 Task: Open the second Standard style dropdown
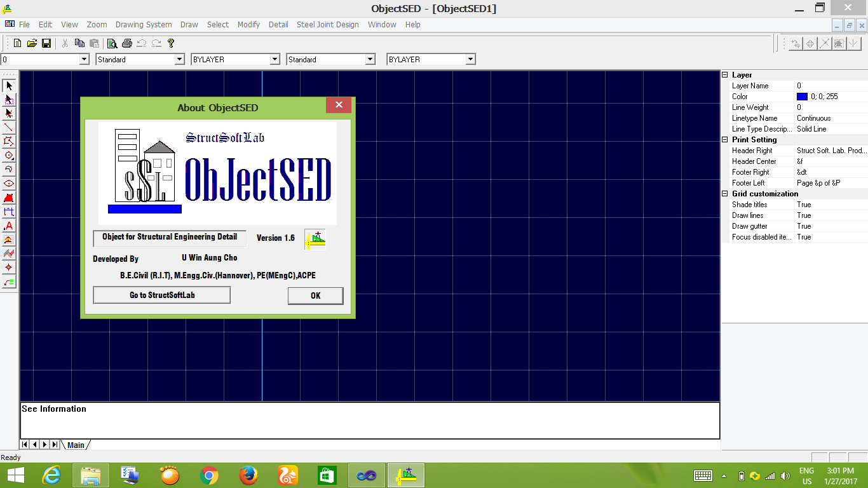[x=370, y=59]
